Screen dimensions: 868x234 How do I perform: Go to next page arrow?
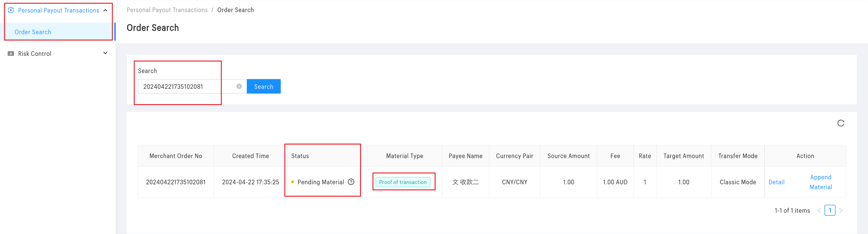pos(841,210)
